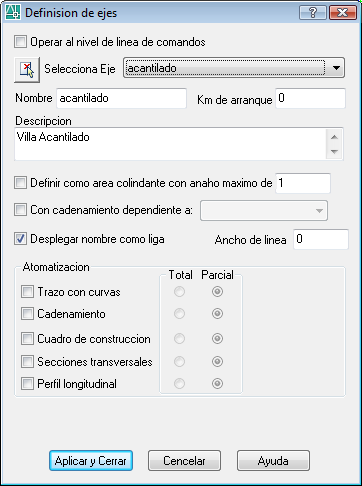Image resolution: width=362 pixels, height=486 pixels.
Task: Check Definir como area colindante option
Action: [20, 183]
